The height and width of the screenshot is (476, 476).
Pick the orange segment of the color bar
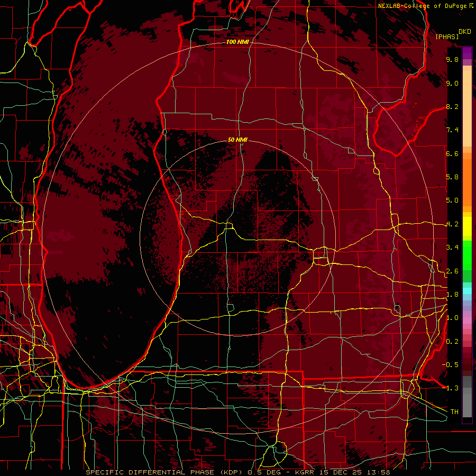[x=467, y=182]
